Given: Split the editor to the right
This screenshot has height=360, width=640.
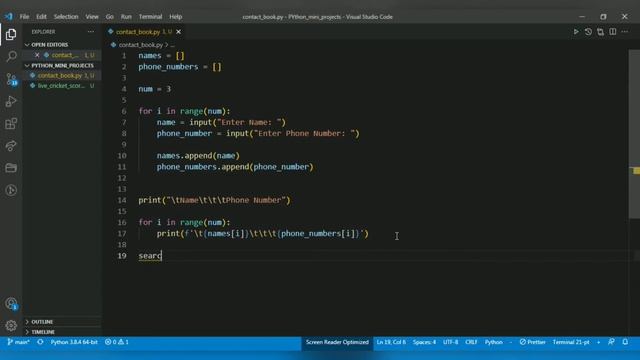Looking at the screenshot, I should 613,31.
